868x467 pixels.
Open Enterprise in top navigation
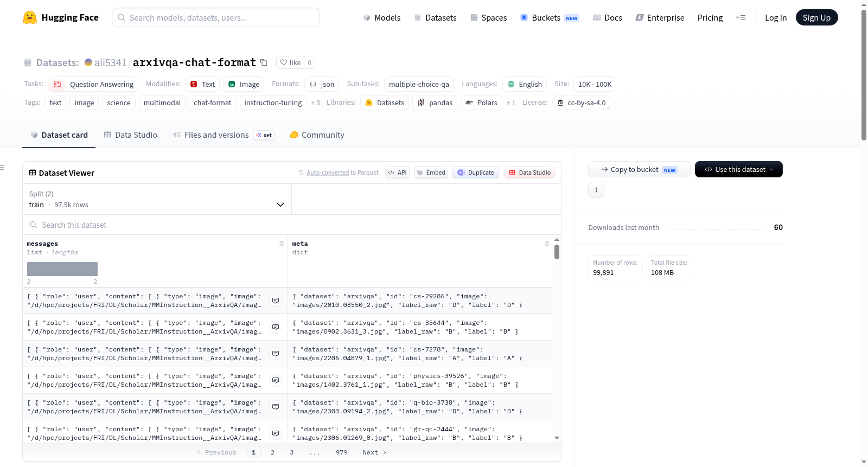(x=660, y=17)
